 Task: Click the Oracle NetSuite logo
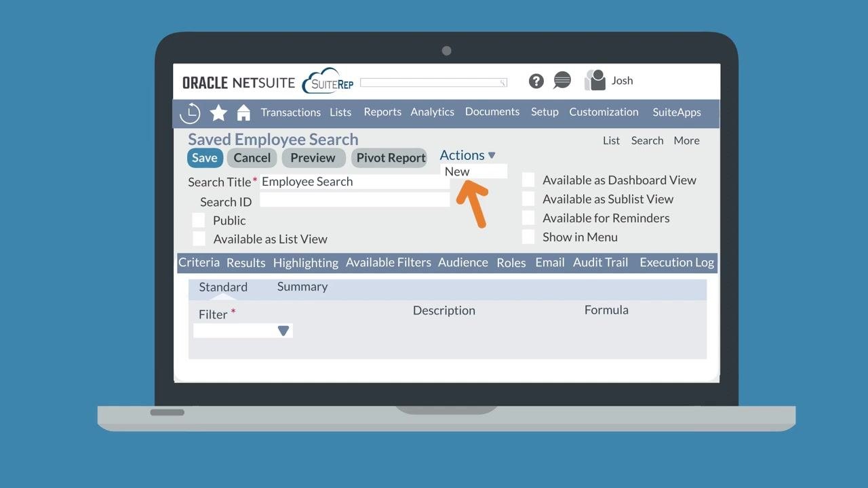click(x=239, y=83)
